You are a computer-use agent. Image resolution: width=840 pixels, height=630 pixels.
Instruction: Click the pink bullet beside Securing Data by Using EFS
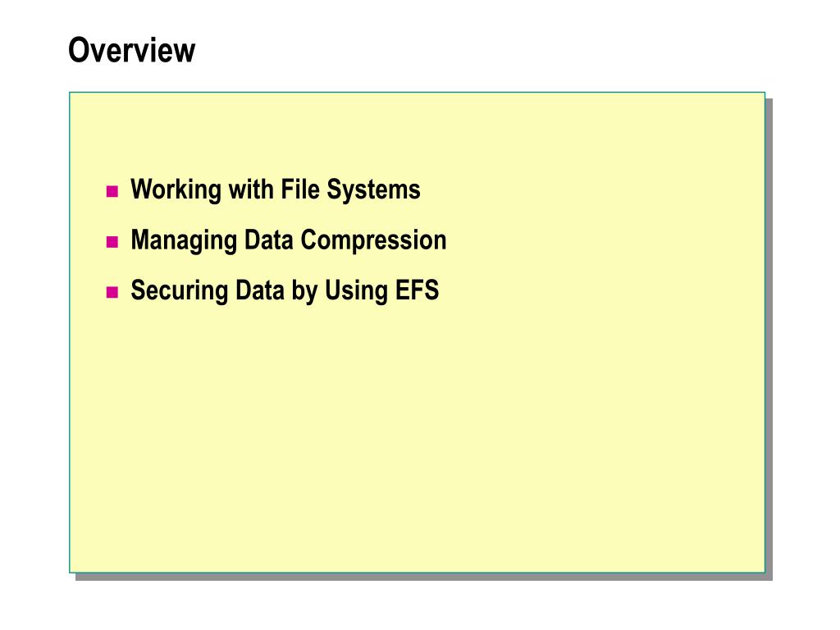(x=112, y=292)
